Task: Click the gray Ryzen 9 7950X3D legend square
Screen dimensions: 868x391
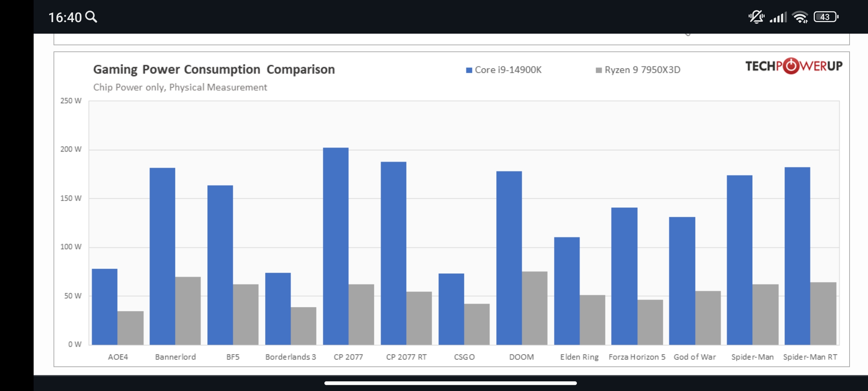Action: point(599,70)
